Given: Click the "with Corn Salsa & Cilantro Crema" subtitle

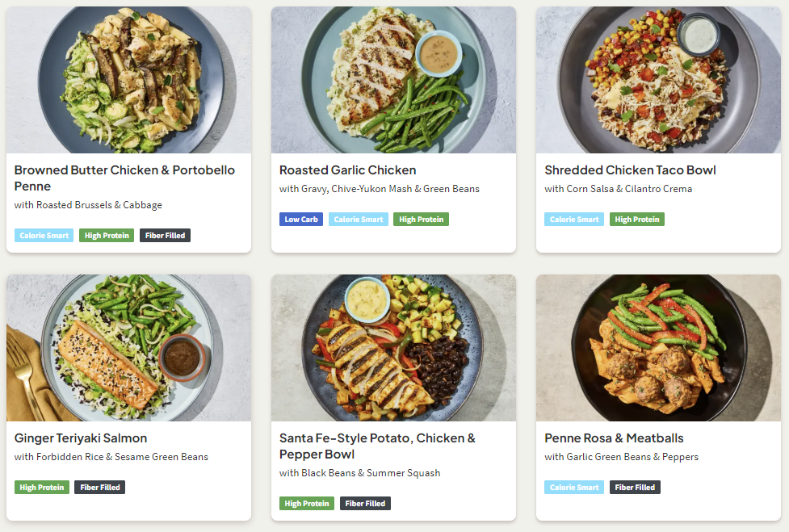Looking at the screenshot, I should click(x=618, y=189).
